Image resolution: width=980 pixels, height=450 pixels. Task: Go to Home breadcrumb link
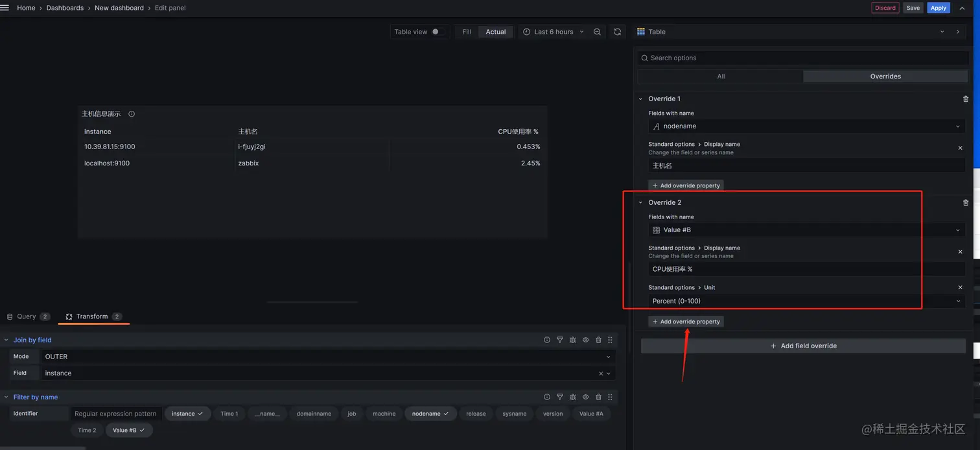pos(26,8)
